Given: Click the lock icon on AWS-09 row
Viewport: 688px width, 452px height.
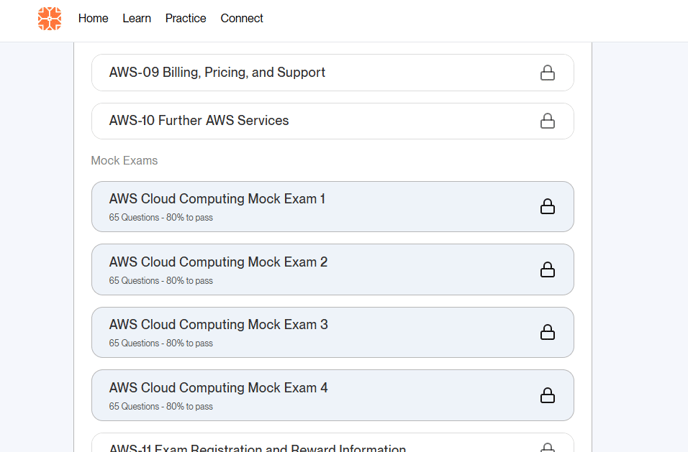Looking at the screenshot, I should (x=547, y=73).
